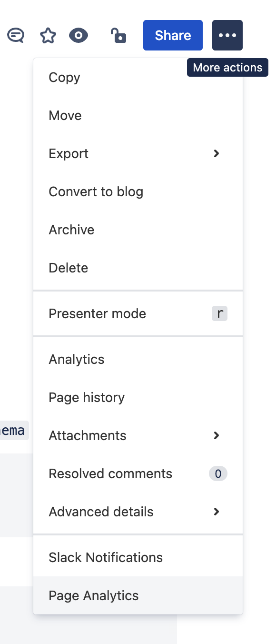The width and height of the screenshot is (276, 644).
Task: Open the page restrictions padlock icon
Action: coord(118,35)
